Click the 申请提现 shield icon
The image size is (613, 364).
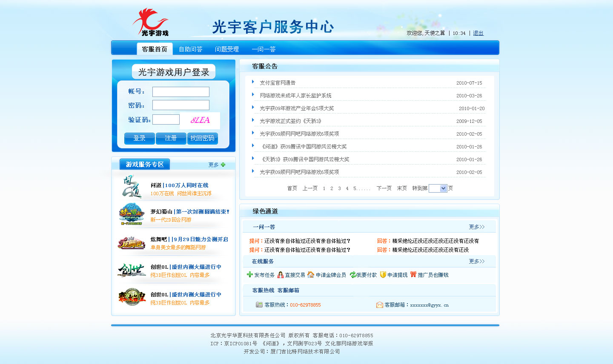pos(383,275)
